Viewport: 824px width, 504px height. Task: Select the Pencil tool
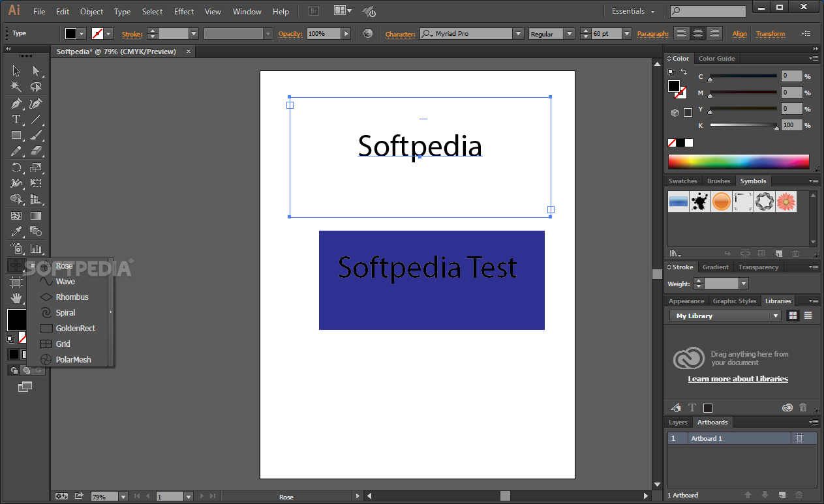point(16,151)
